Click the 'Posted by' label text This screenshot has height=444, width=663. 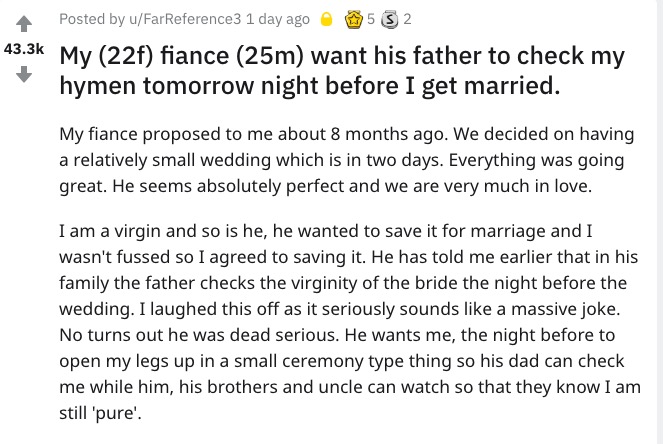[x=92, y=19]
